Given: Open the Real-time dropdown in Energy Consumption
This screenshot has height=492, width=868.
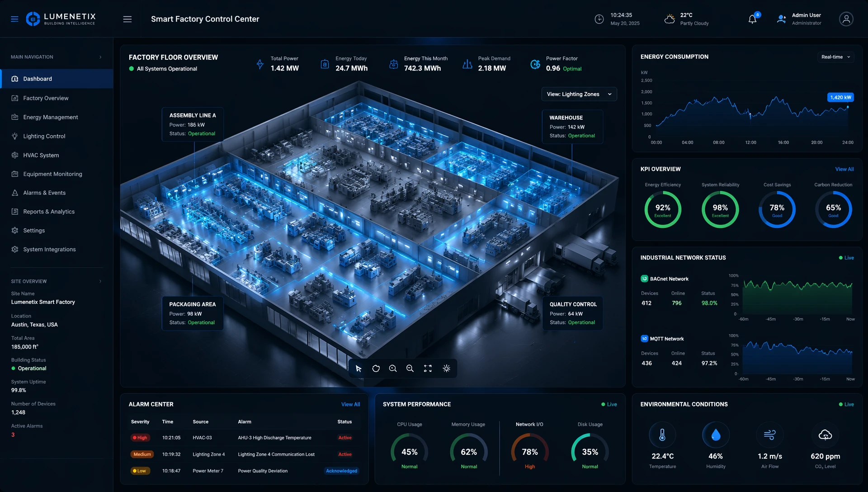Looking at the screenshot, I should coord(835,57).
